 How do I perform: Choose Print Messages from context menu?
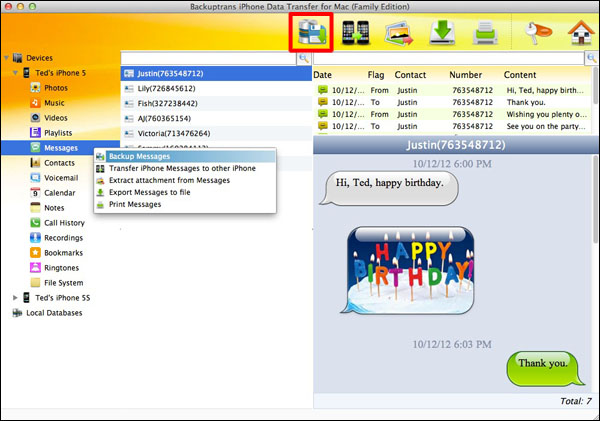tap(185, 204)
